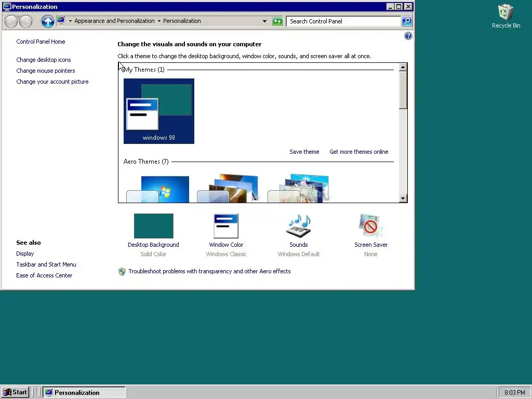This screenshot has width=532, height=399.
Task: Click the Screen Saver label
Action: 371,245
